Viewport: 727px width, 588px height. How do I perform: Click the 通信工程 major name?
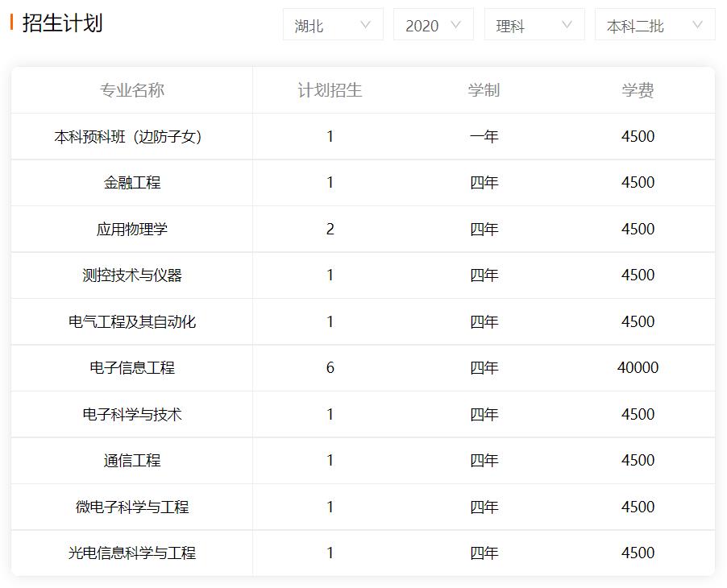(132, 460)
